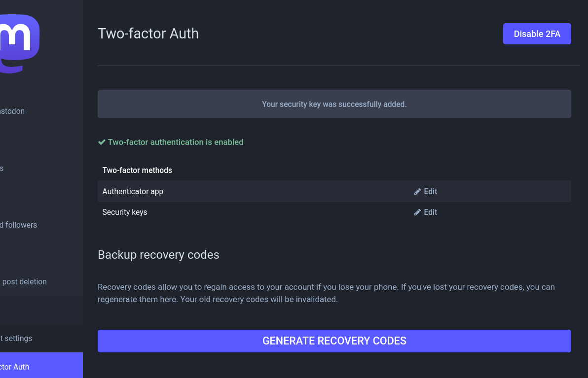Click the Two-factor methods table header
Viewport: 588px width, 378px height.
[x=137, y=170]
